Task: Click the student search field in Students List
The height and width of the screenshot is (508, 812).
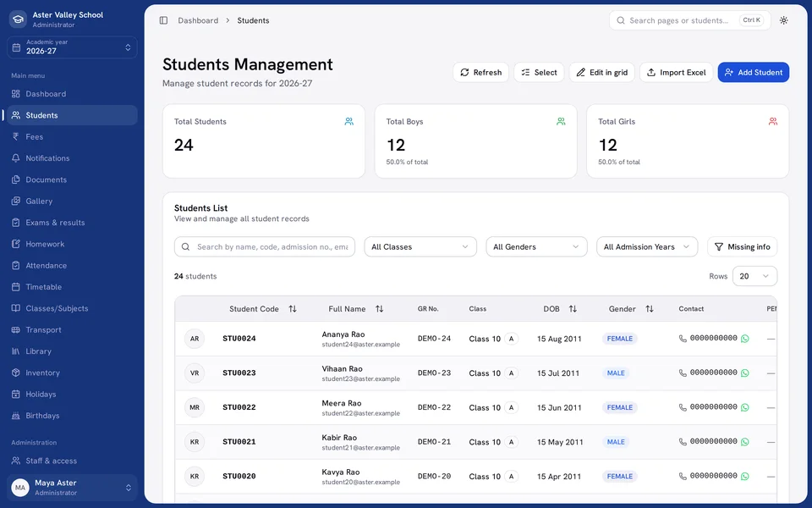Action: (265, 246)
